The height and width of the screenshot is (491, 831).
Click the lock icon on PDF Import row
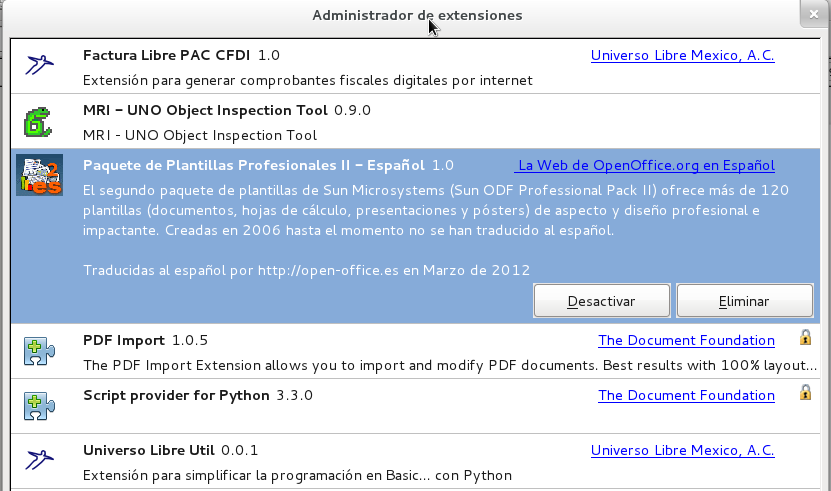805,337
